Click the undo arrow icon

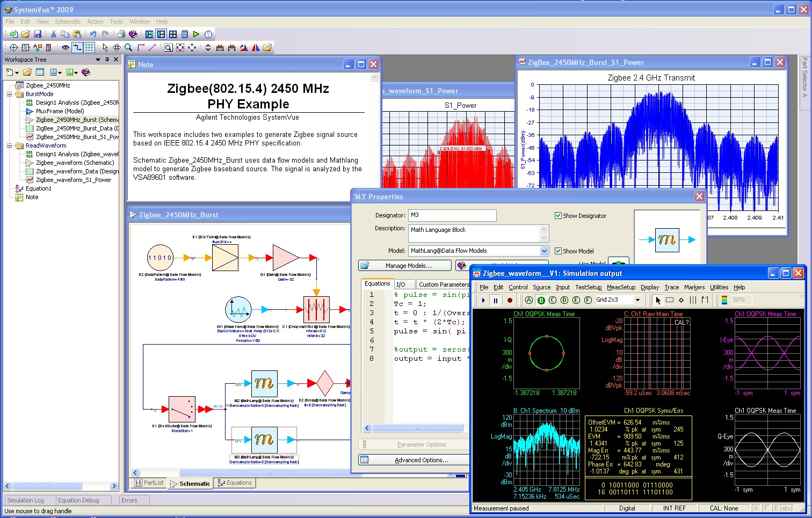[x=93, y=34]
